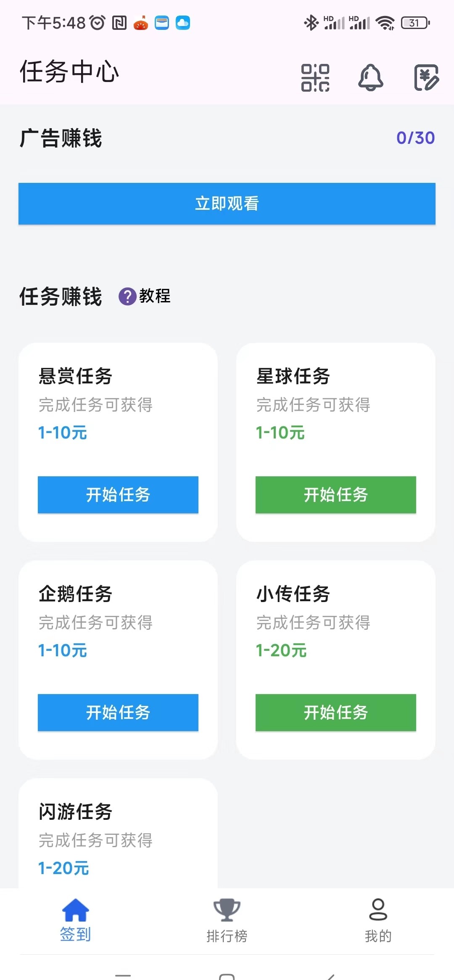Start the 小传任务 with its green button
Screen dimensions: 454x980
tap(336, 713)
